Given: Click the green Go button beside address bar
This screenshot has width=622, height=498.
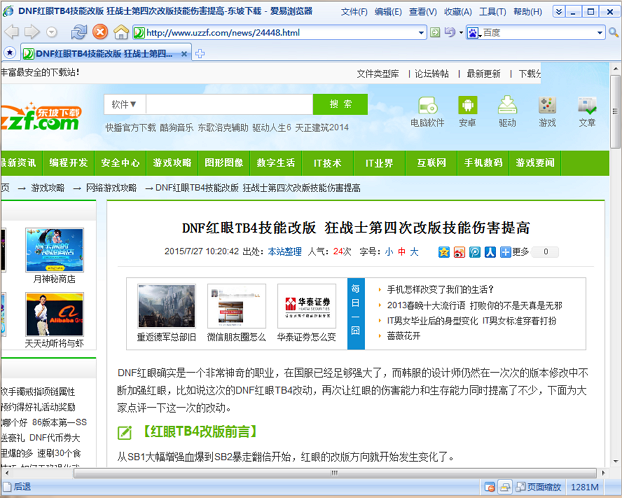Looking at the screenshot, I should point(435,32).
